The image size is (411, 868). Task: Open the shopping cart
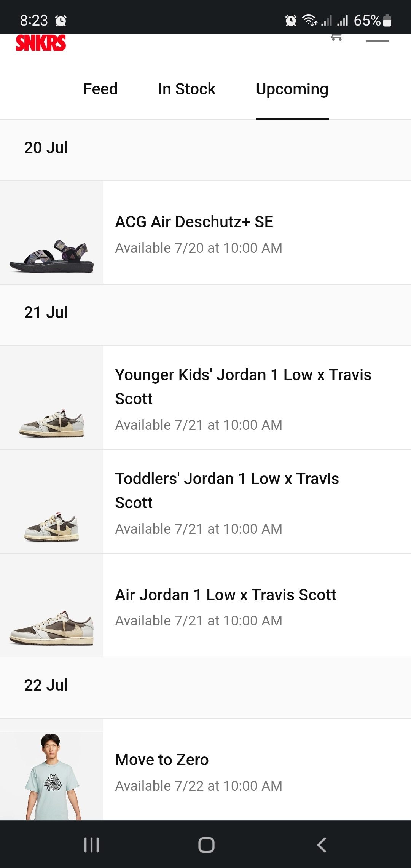(336, 38)
